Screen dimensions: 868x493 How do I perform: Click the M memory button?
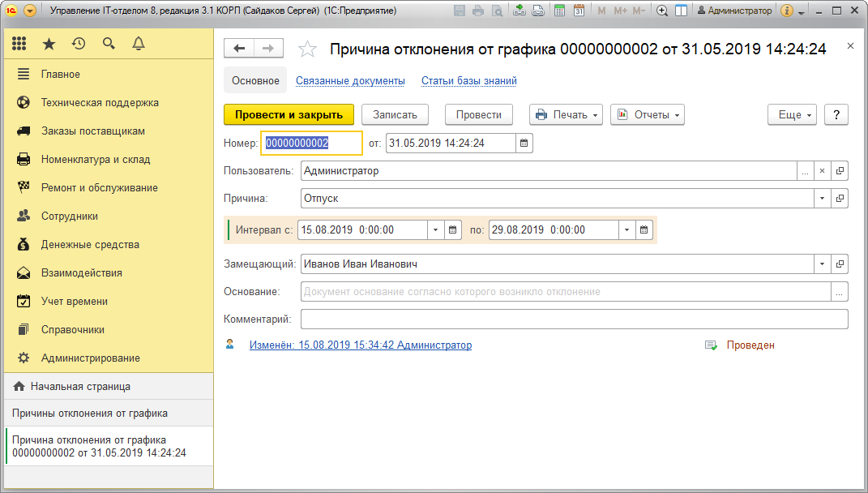pyautogui.click(x=601, y=11)
